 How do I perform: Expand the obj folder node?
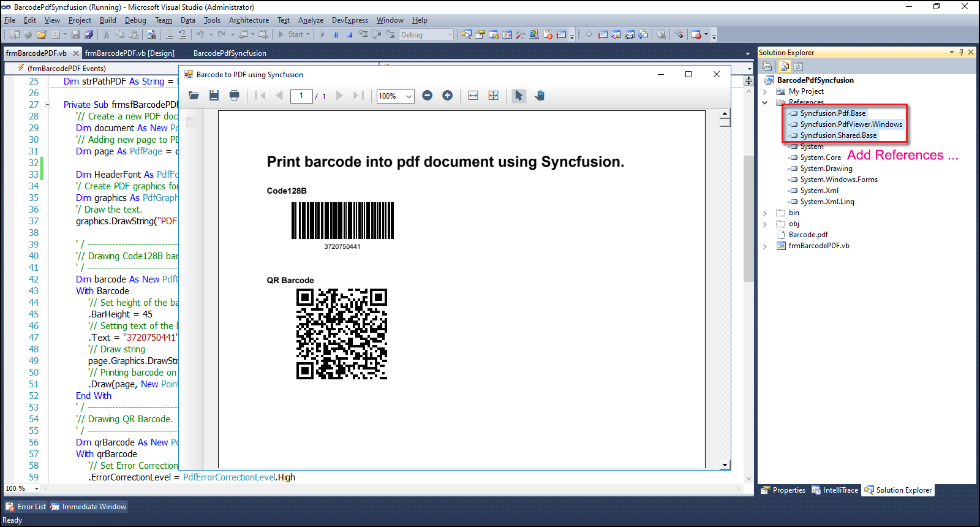tap(765, 224)
